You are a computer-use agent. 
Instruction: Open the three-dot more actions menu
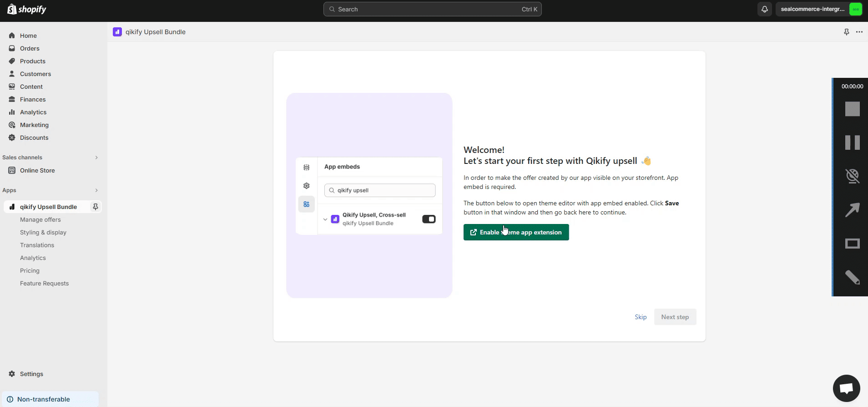[x=859, y=32]
